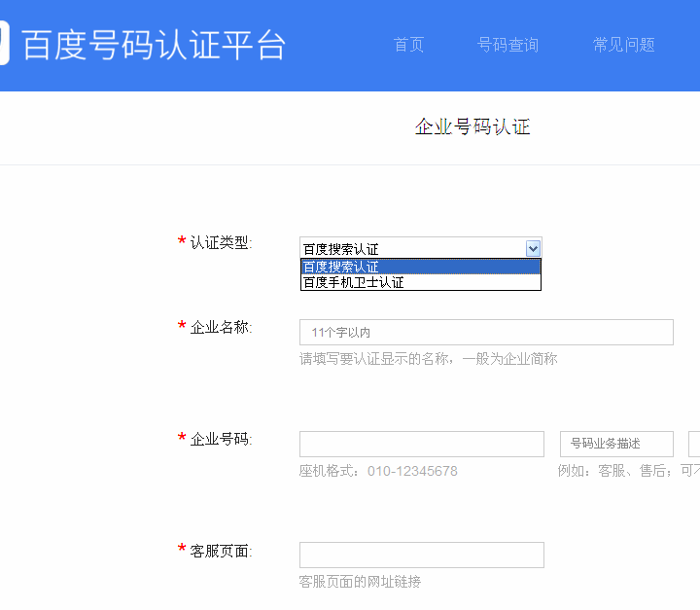Image resolution: width=700 pixels, height=610 pixels.
Task: Click the hint starting 例如：客服、售后
Action: click(x=629, y=471)
